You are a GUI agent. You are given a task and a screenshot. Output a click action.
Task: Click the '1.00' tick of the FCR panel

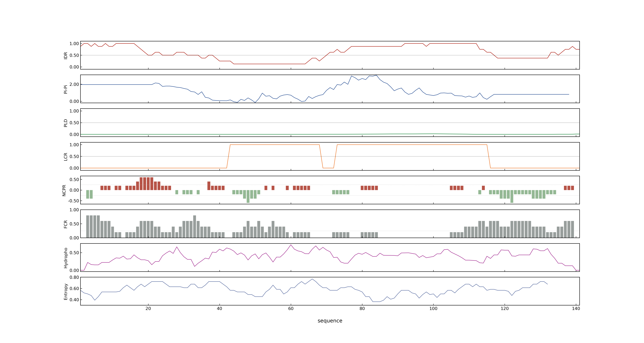point(74,210)
